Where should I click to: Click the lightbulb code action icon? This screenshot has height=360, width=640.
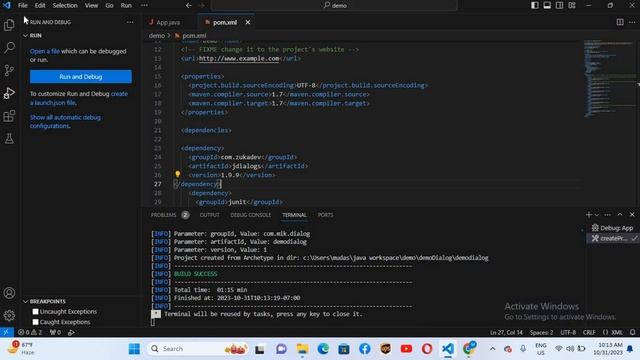(178, 174)
